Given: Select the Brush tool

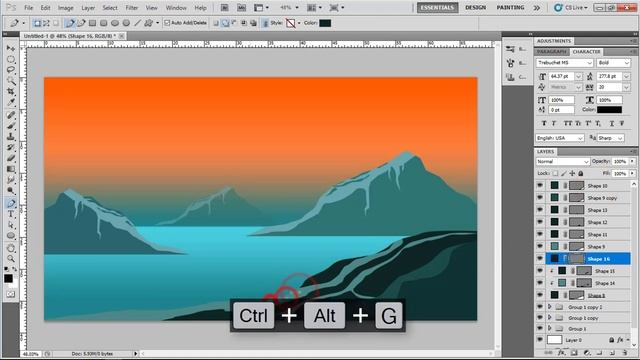Looking at the screenshot, I should tap(11, 126).
